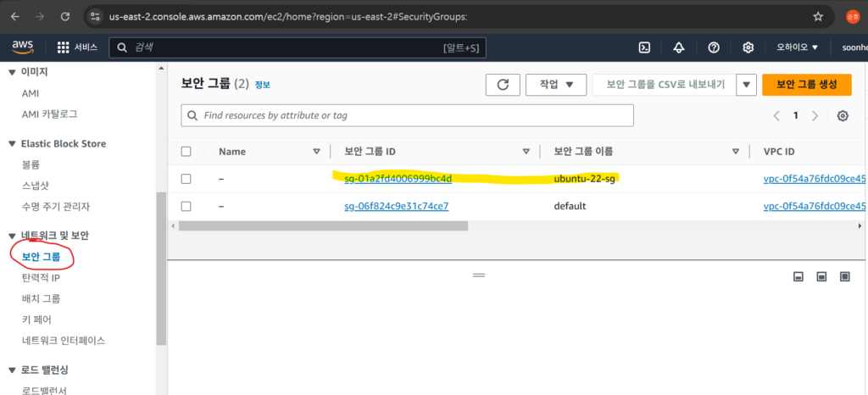This screenshot has height=395, width=868.
Task: Sort by the Name column arrow
Action: pyautogui.click(x=317, y=152)
